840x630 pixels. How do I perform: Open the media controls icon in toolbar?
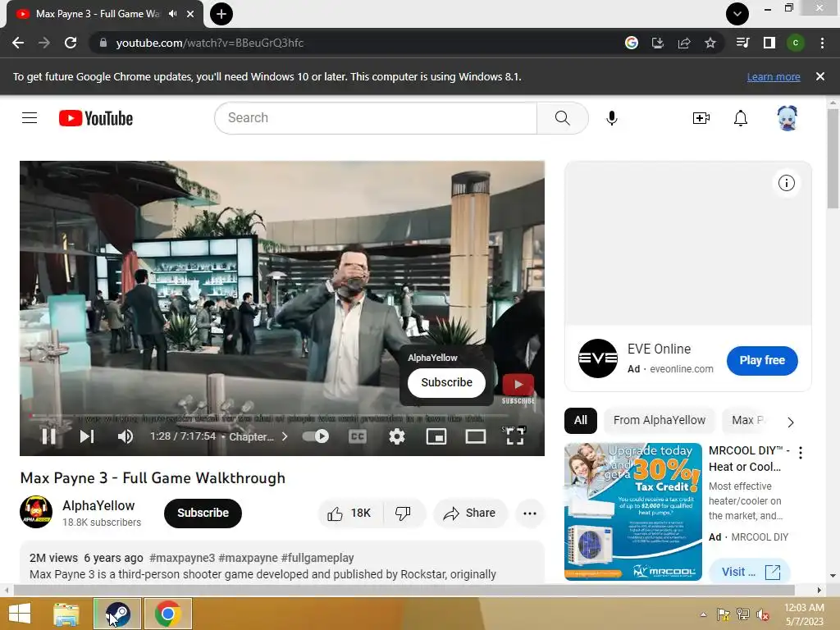coord(742,43)
